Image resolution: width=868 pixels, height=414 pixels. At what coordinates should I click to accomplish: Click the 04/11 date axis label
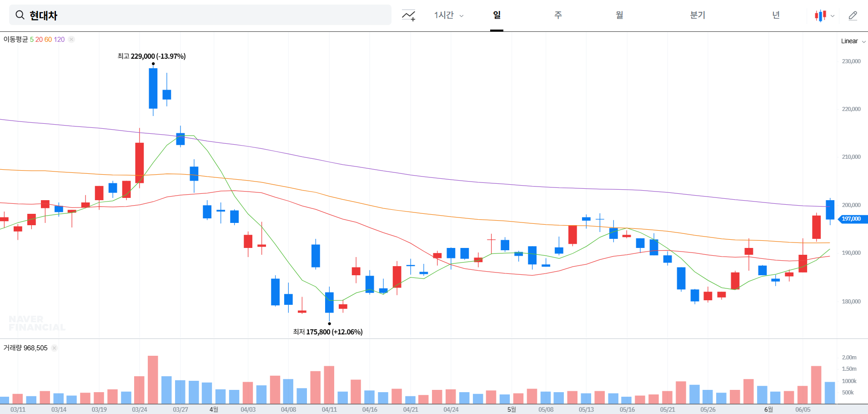point(329,409)
